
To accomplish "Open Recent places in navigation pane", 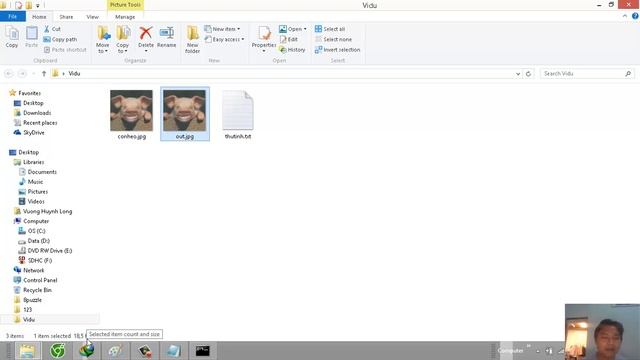I will 36,122.
